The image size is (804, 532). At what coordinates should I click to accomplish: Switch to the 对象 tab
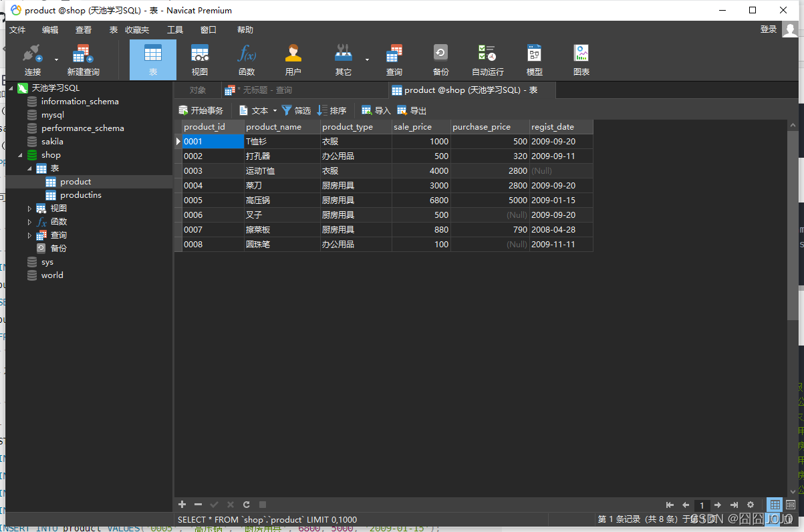198,90
